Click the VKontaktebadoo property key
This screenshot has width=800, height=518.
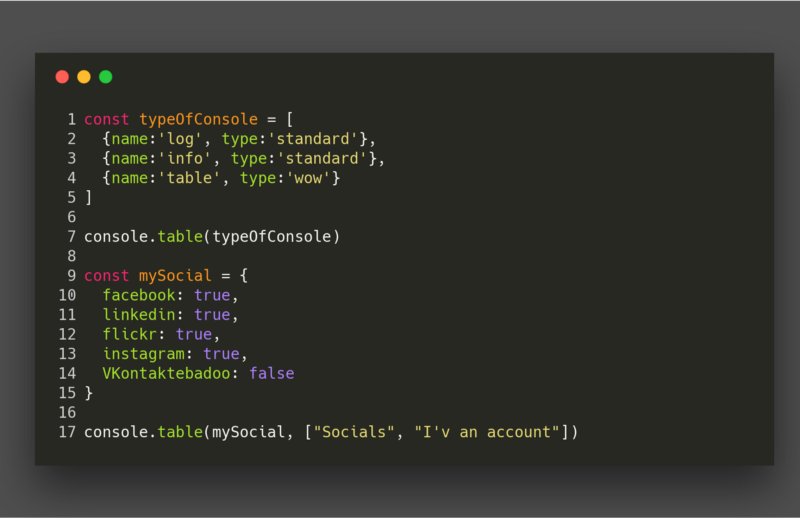166,374
